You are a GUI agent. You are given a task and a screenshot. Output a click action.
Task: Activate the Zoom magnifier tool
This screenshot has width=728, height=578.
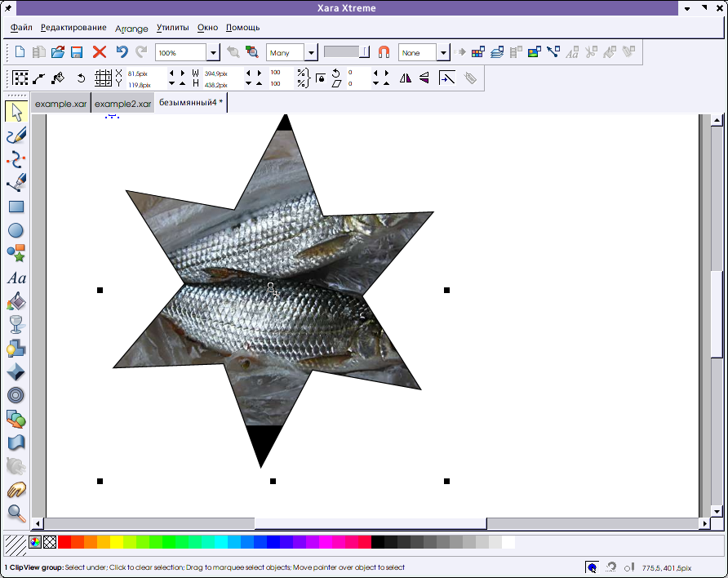(x=16, y=514)
